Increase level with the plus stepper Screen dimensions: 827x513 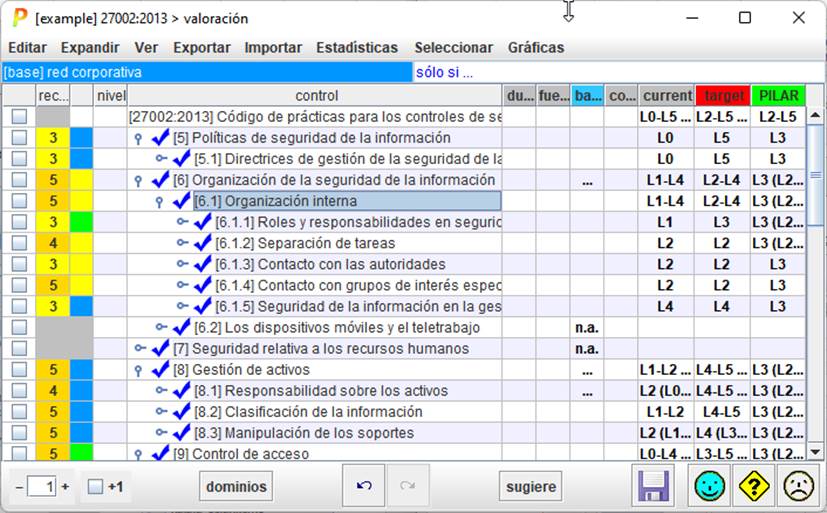(65, 486)
